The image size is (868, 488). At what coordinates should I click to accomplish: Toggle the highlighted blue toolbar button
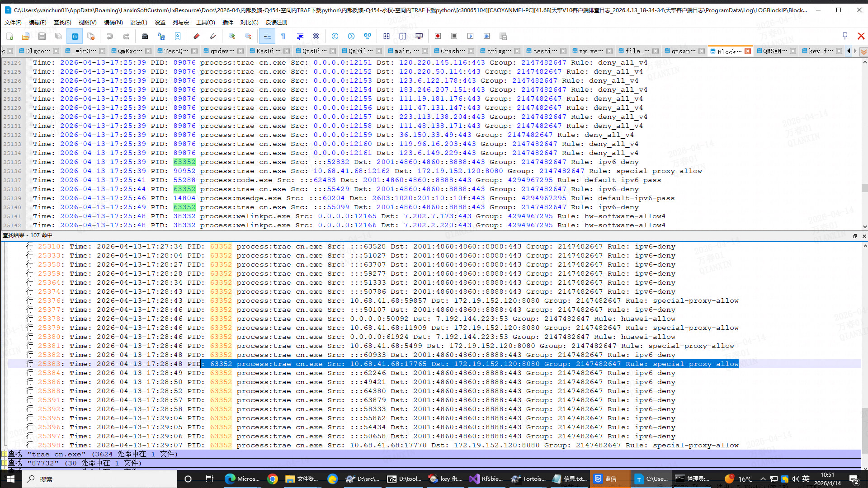(75, 36)
